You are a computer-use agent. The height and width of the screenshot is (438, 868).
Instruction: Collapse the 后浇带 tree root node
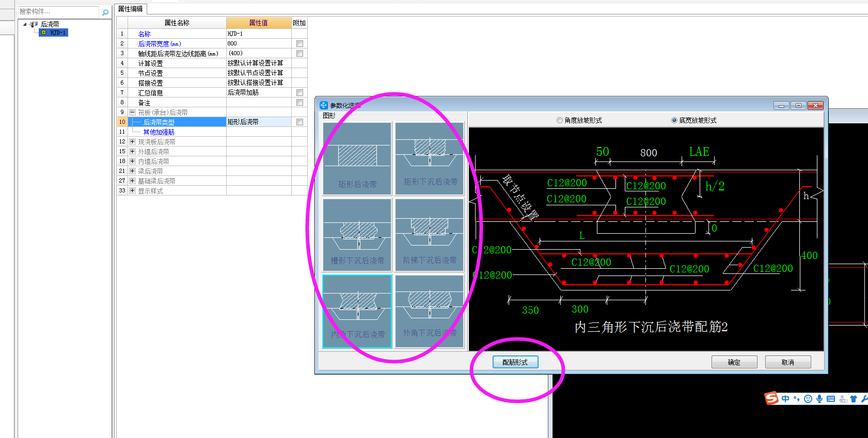coord(25,24)
